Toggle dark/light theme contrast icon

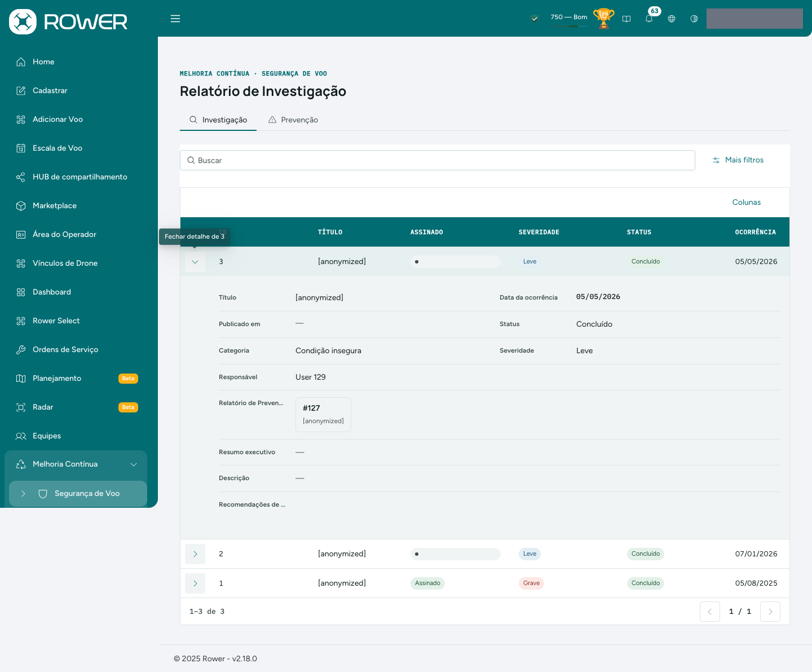[694, 19]
